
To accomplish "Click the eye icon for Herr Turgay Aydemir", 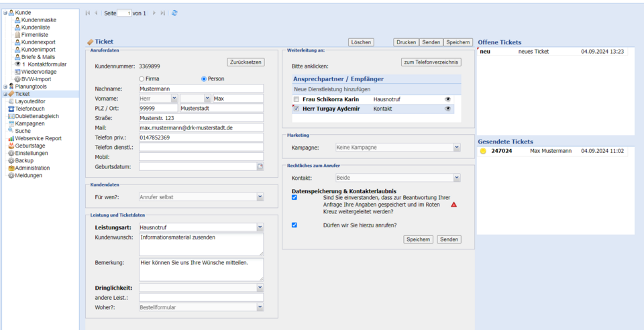I will pos(447,109).
